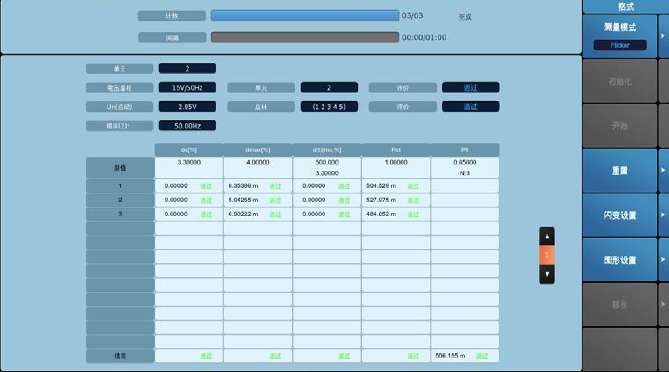This screenshot has height=372, width=669.
Task: Expand the arrow beside 重置
Action: 663,171
